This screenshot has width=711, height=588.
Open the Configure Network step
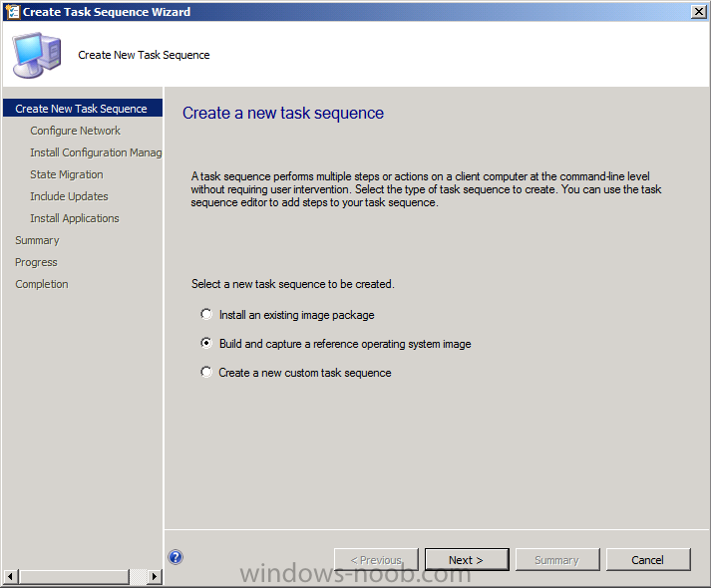click(75, 131)
